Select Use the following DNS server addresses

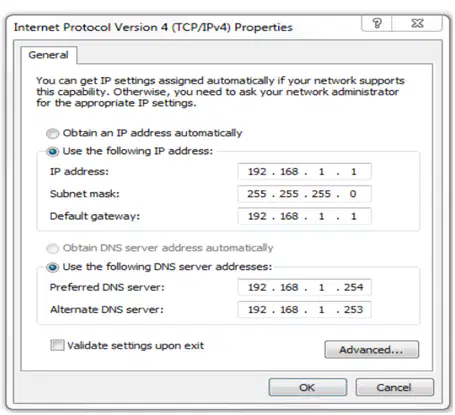pyautogui.click(x=53, y=267)
